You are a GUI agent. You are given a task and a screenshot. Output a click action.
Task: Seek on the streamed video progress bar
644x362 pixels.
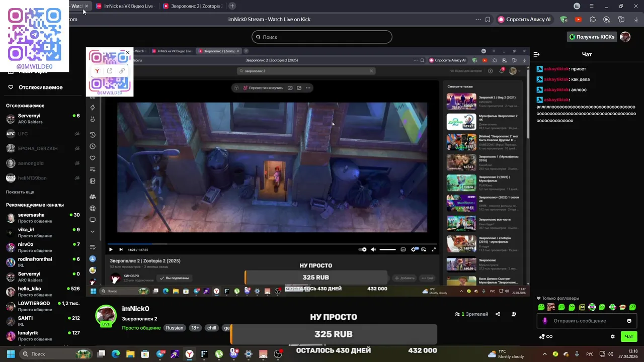tap(272, 244)
